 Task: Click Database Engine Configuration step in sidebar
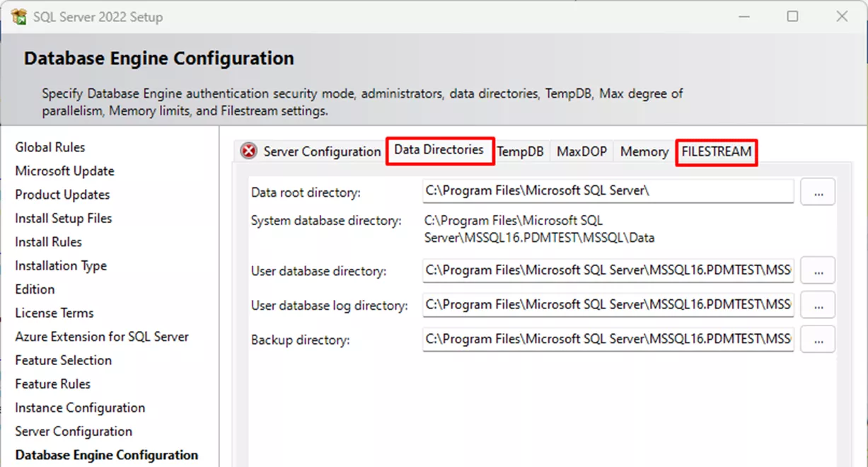107,455
